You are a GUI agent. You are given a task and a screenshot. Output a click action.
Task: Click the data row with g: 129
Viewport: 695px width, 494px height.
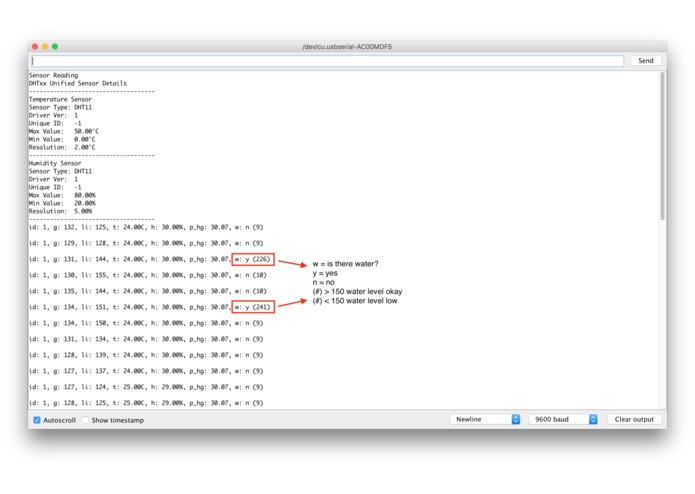click(146, 243)
